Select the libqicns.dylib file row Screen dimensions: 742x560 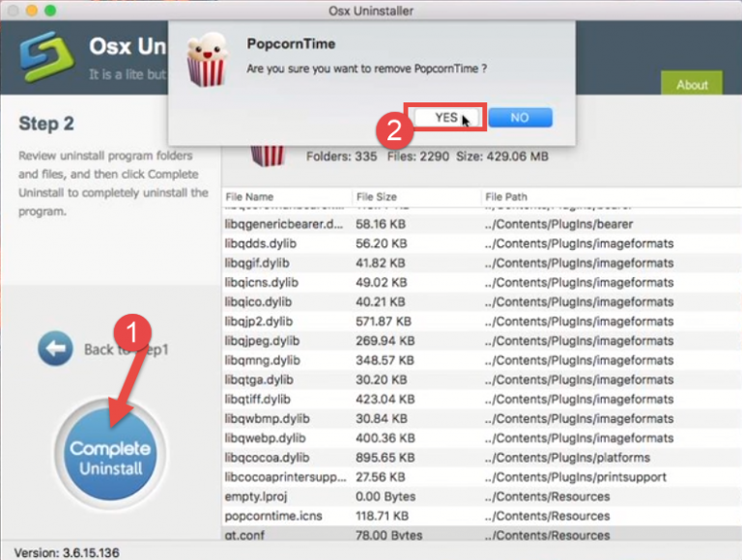482,282
